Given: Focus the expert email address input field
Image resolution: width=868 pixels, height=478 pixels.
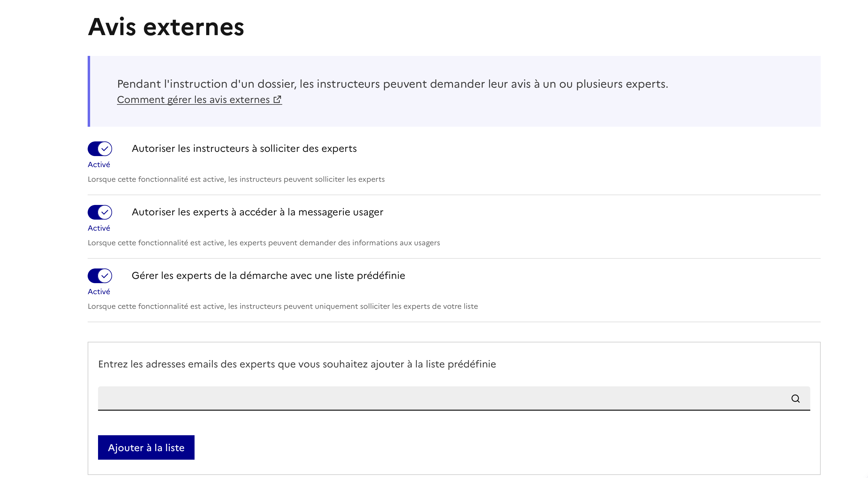Looking at the screenshot, I should [x=438, y=399].
